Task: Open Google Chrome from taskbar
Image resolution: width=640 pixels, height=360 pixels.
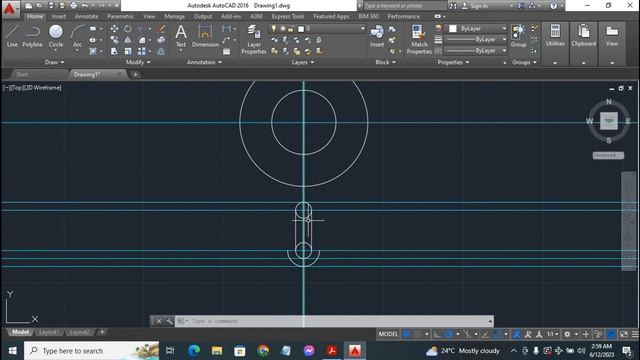Action: tap(263, 351)
